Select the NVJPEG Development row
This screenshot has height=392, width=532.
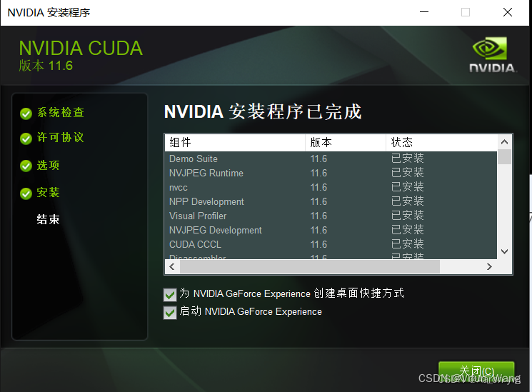click(331, 230)
